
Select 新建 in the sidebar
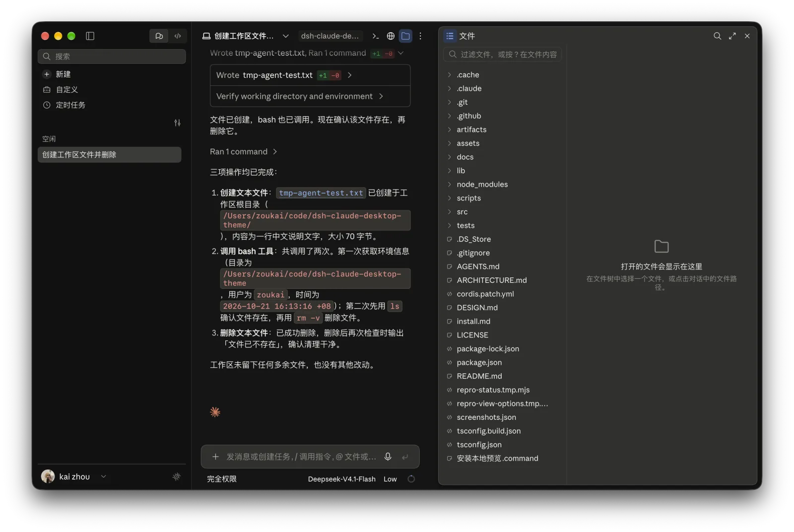112,74
